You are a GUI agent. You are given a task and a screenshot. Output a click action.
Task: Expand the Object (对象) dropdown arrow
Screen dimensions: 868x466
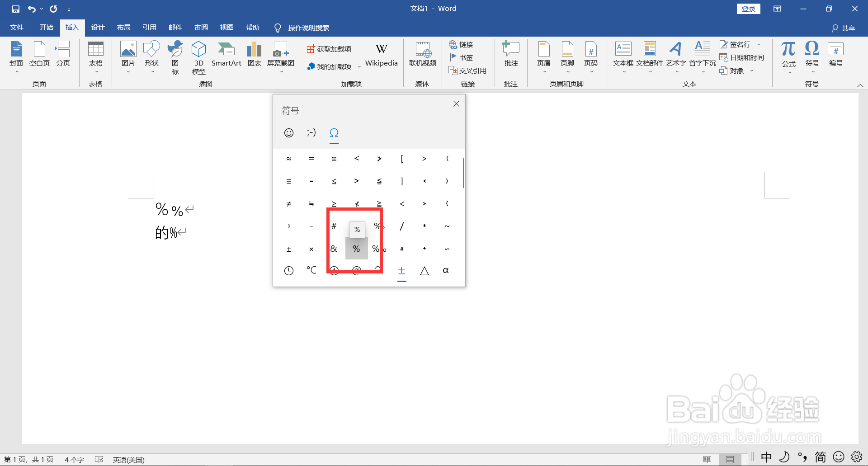point(752,71)
